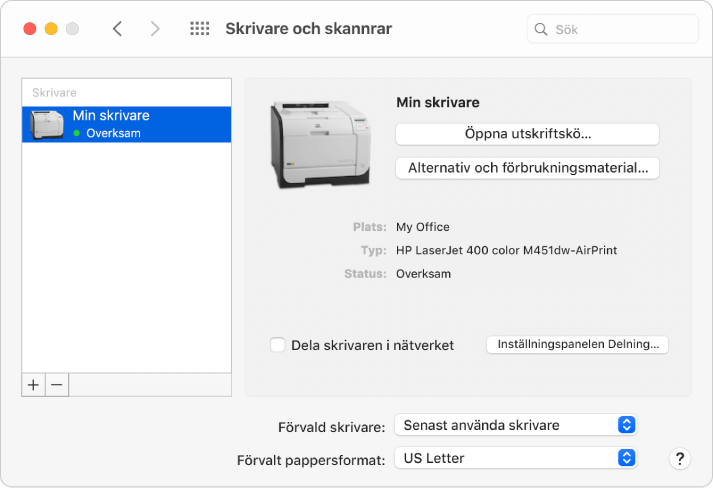This screenshot has width=713, height=489.
Task: Enable Dela skrivaren i nätverket checkbox
Action: point(277,345)
